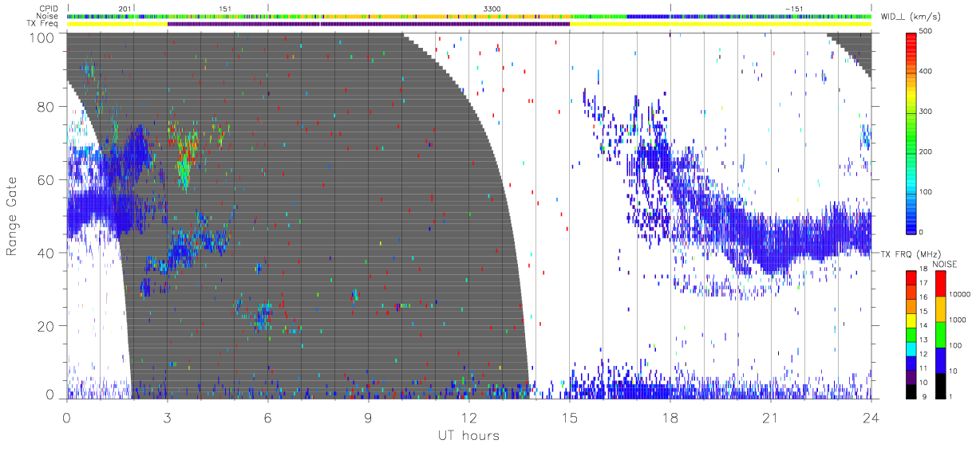This screenshot has height=452, width=980.
Task: Pick the orange swatch of NOISE legend
Action: 940,309
